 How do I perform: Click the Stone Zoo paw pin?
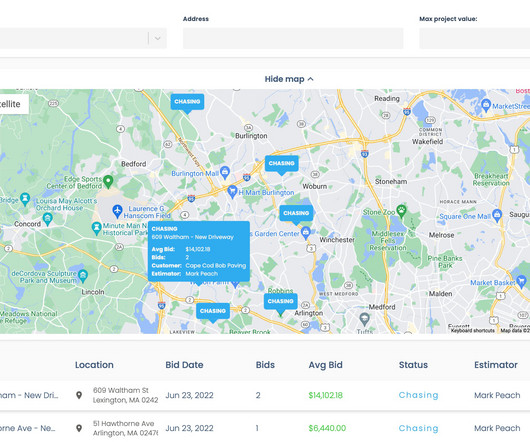click(401, 211)
